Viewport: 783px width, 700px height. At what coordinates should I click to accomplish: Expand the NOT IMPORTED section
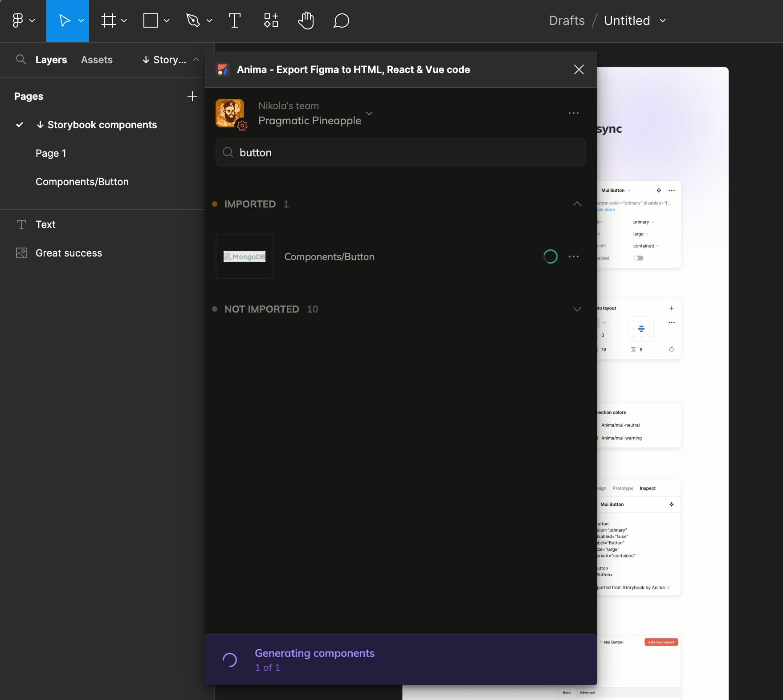577,309
